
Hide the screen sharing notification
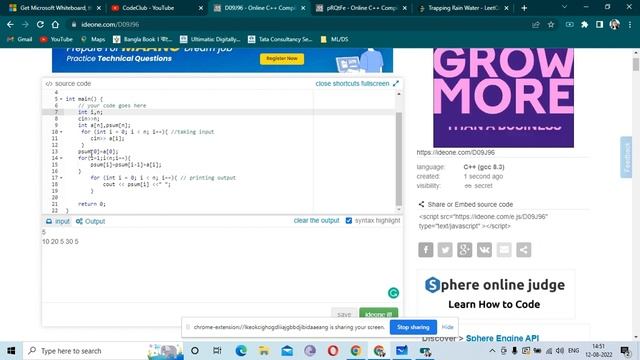pyautogui.click(x=447, y=327)
